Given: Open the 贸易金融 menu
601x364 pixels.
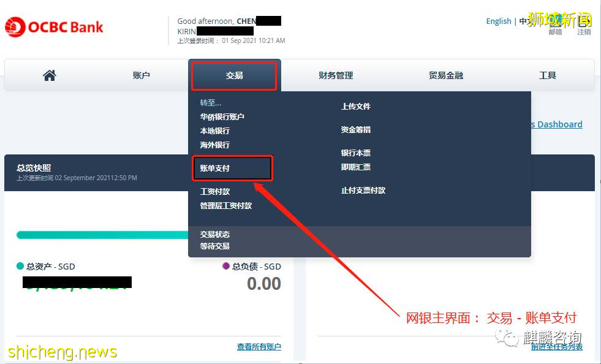Looking at the screenshot, I should coord(445,74).
